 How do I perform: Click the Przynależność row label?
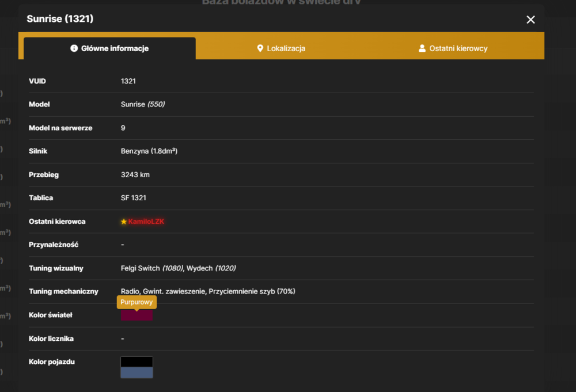pyautogui.click(x=54, y=245)
